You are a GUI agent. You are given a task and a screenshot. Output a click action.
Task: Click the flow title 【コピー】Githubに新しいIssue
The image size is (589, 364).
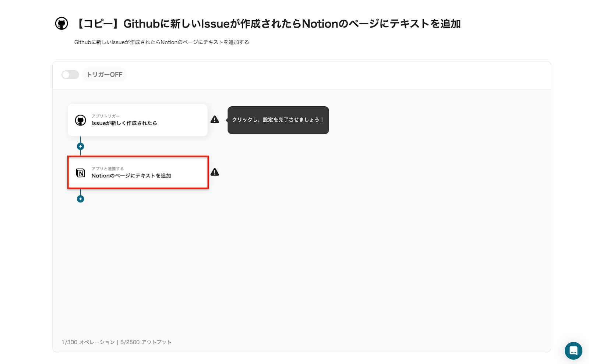(x=268, y=24)
